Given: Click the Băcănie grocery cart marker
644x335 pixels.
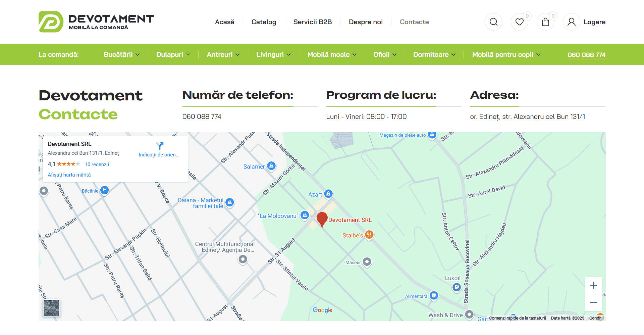Looking at the screenshot, I should click(105, 190).
